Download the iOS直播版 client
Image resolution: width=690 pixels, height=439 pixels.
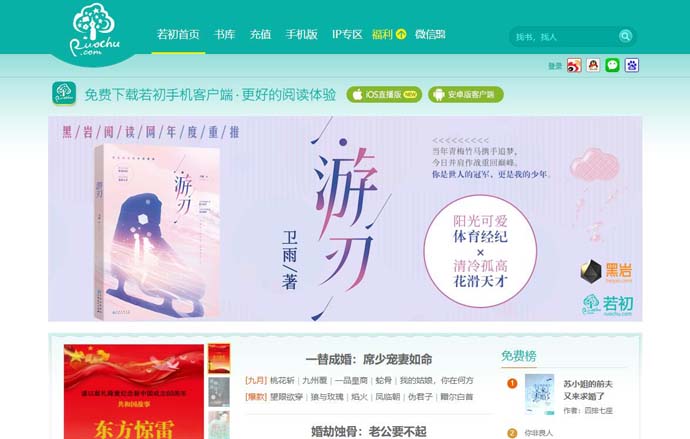click(x=384, y=95)
